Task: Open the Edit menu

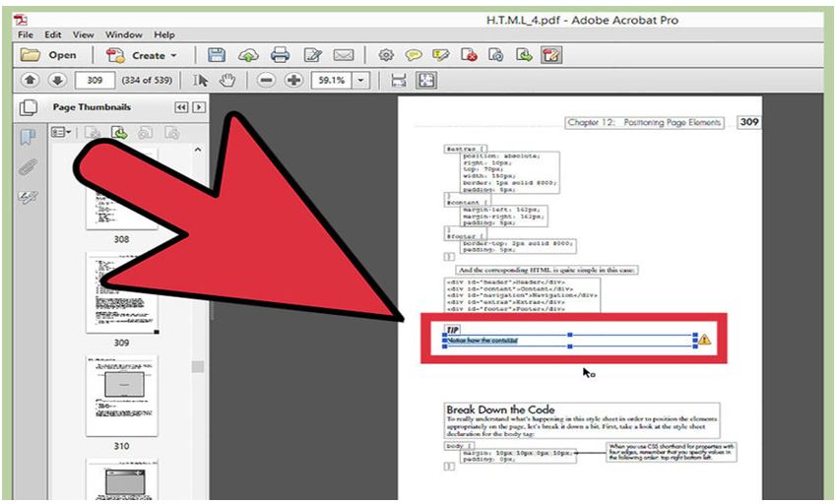Action: tap(52, 34)
